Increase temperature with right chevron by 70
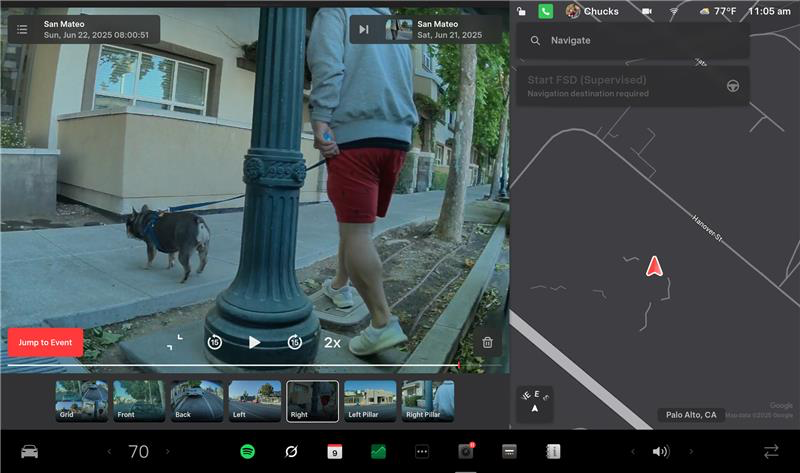 [167, 452]
